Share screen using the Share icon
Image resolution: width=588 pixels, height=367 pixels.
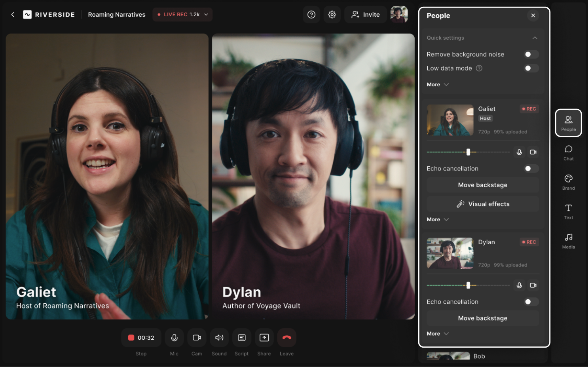[x=264, y=338]
